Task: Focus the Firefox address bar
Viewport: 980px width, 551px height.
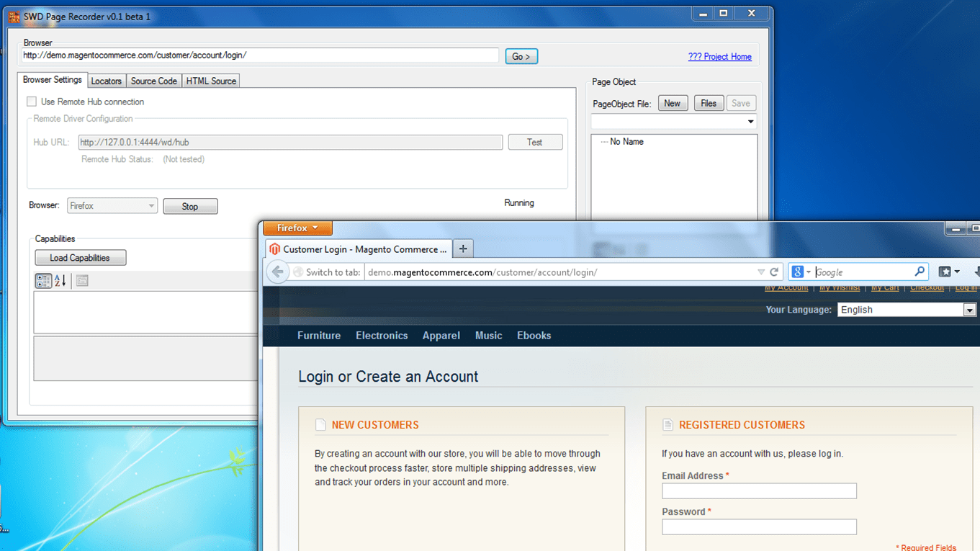Action: (x=559, y=272)
